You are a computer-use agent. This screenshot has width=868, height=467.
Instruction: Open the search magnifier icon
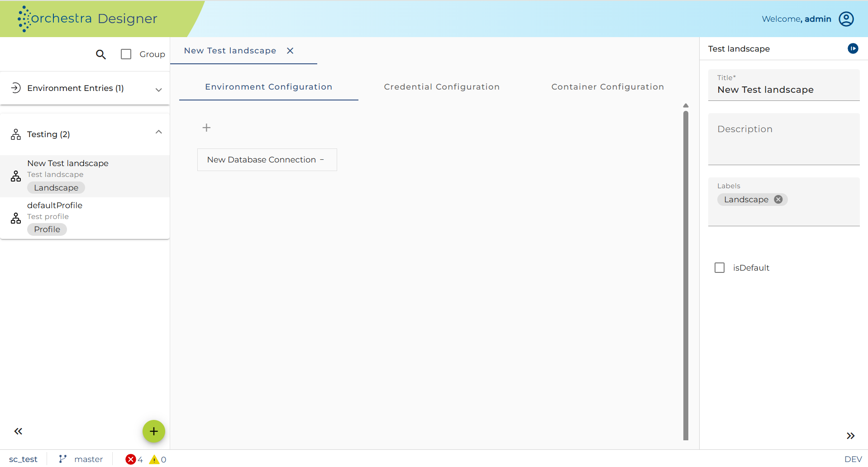(x=100, y=54)
